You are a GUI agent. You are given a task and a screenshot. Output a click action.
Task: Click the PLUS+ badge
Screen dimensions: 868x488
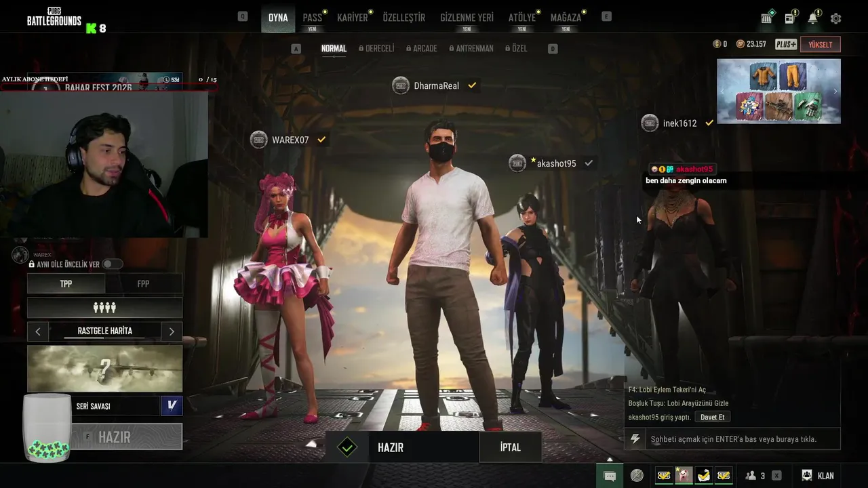coord(786,44)
